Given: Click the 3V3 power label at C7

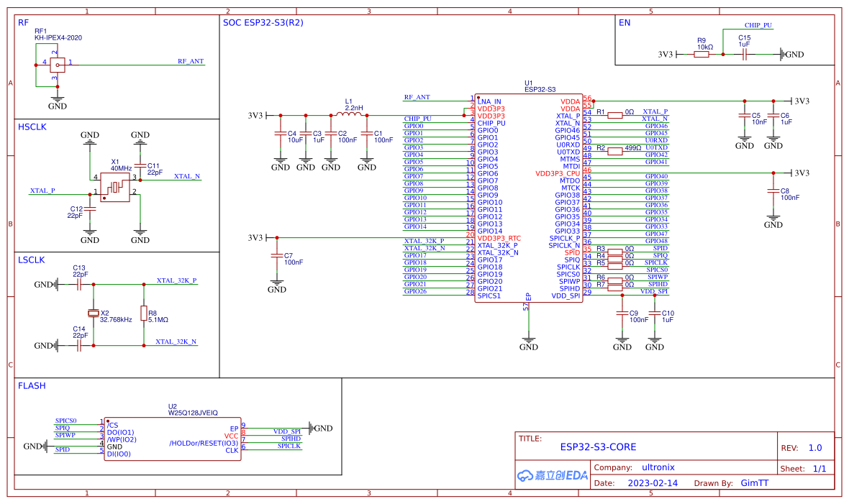Looking at the screenshot, I should click(x=255, y=238).
